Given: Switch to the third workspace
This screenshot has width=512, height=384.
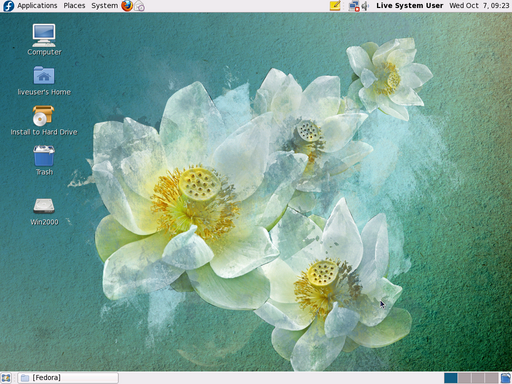Looking at the screenshot, I should (x=478, y=378).
